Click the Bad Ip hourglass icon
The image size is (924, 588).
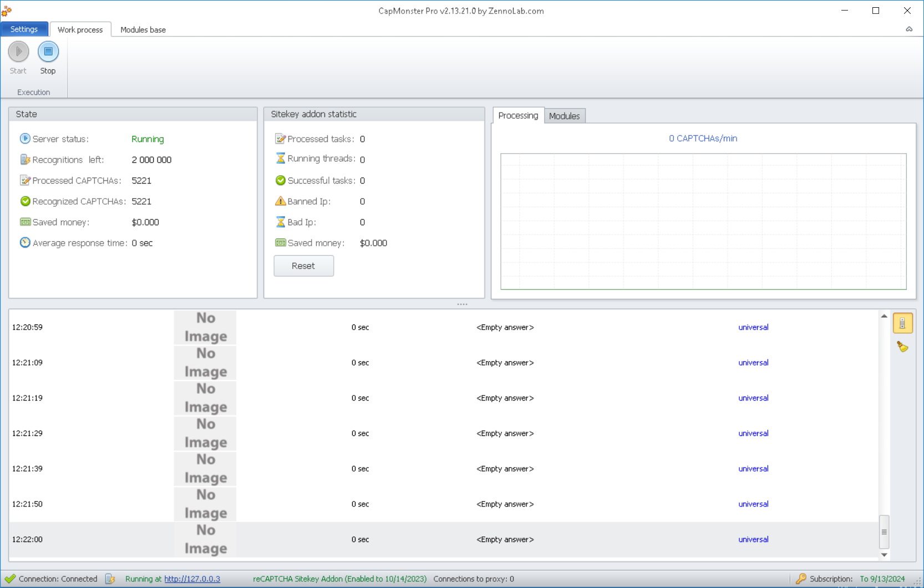coord(280,222)
